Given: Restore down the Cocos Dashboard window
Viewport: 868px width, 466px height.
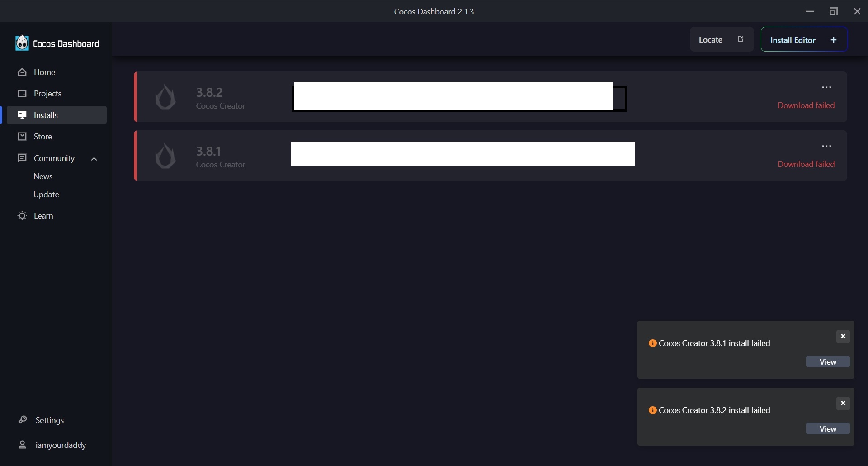Looking at the screenshot, I should point(833,11).
